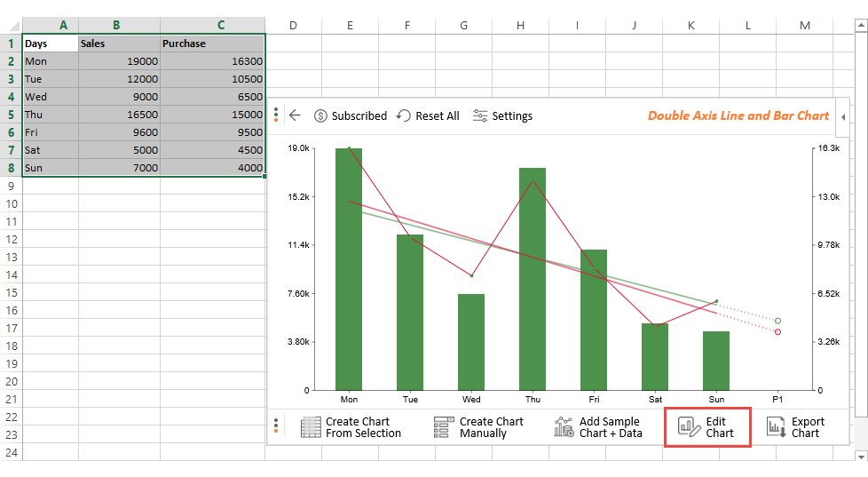
Task: Click the Mon cell in column A
Action: click(51, 61)
